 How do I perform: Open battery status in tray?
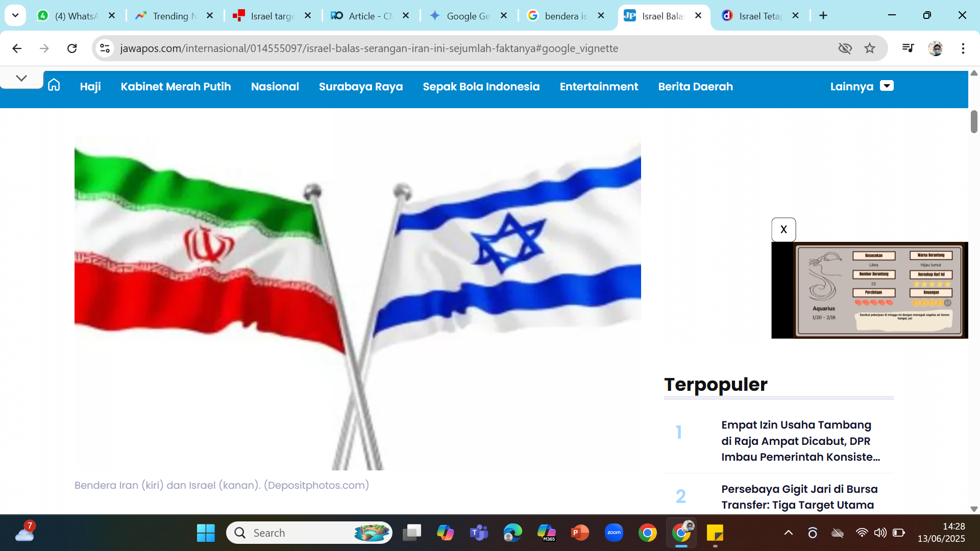tap(898, 533)
